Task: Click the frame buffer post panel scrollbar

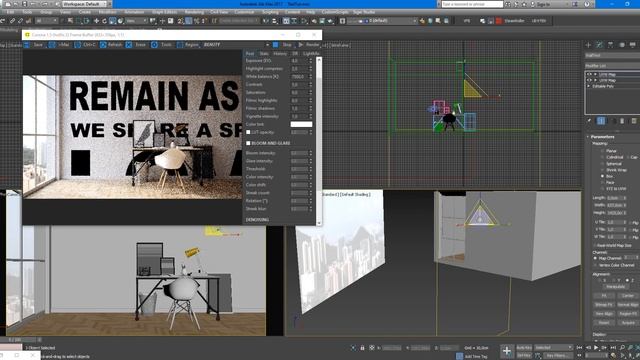Action: coord(319,141)
